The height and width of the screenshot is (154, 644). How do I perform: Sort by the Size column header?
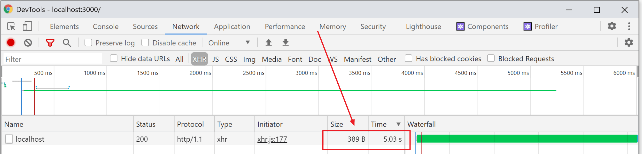point(348,124)
